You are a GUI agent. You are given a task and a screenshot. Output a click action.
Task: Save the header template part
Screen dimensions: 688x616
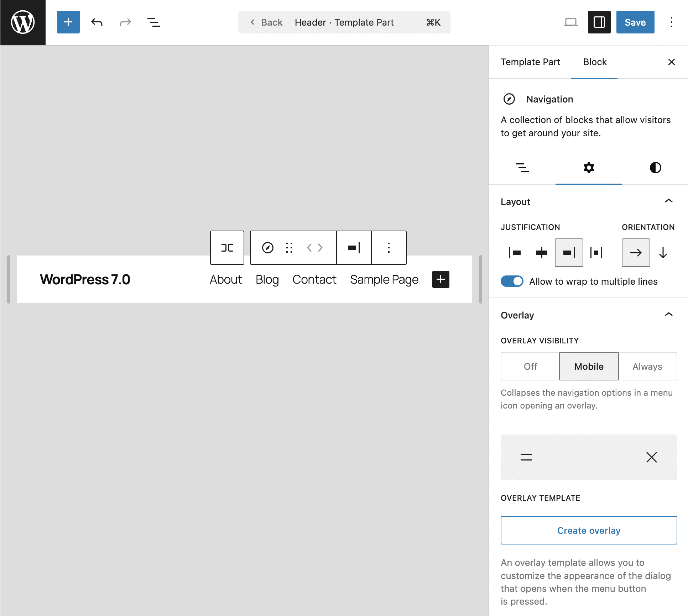[x=635, y=22]
